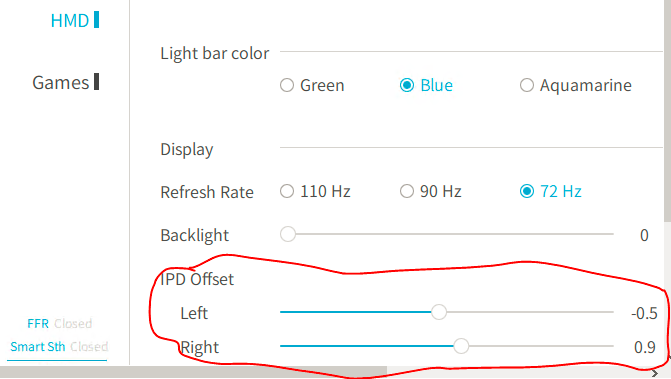Select Blue light bar color
This screenshot has height=379, width=671.
(x=426, y=85)
